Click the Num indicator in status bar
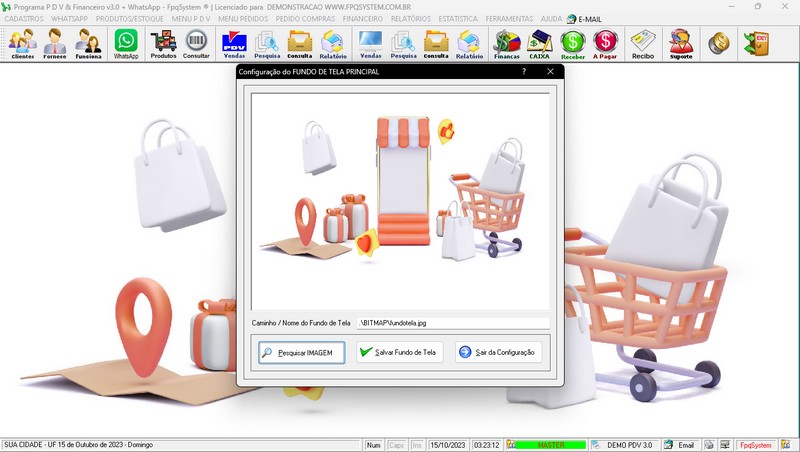Screen dimensions: 800x452 373,445
